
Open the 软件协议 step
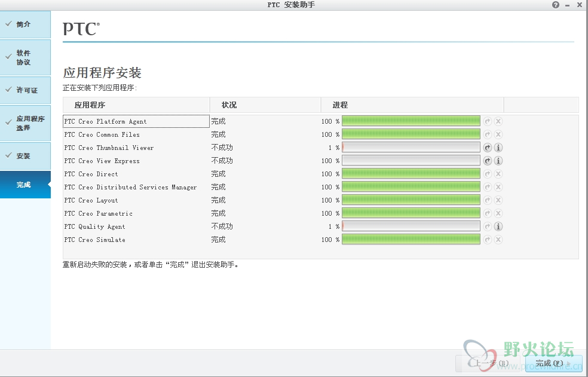(x=25, y=57)
